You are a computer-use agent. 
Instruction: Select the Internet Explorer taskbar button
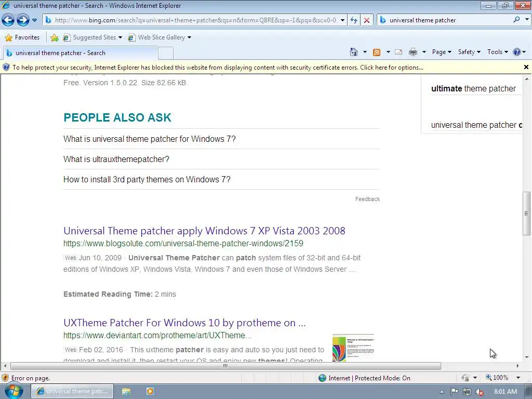point(72,391)
